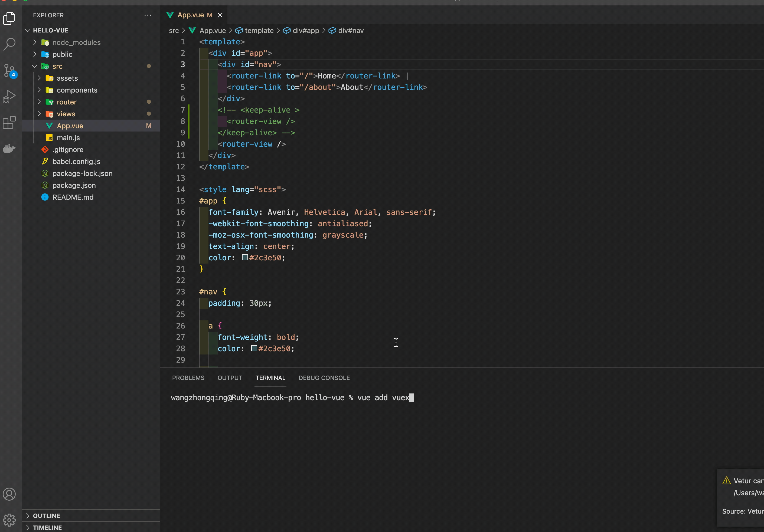The width and height of the screenshot is (764, 532).
Task: Open main.js in the file tree
Action: click(x=91, y=138)
